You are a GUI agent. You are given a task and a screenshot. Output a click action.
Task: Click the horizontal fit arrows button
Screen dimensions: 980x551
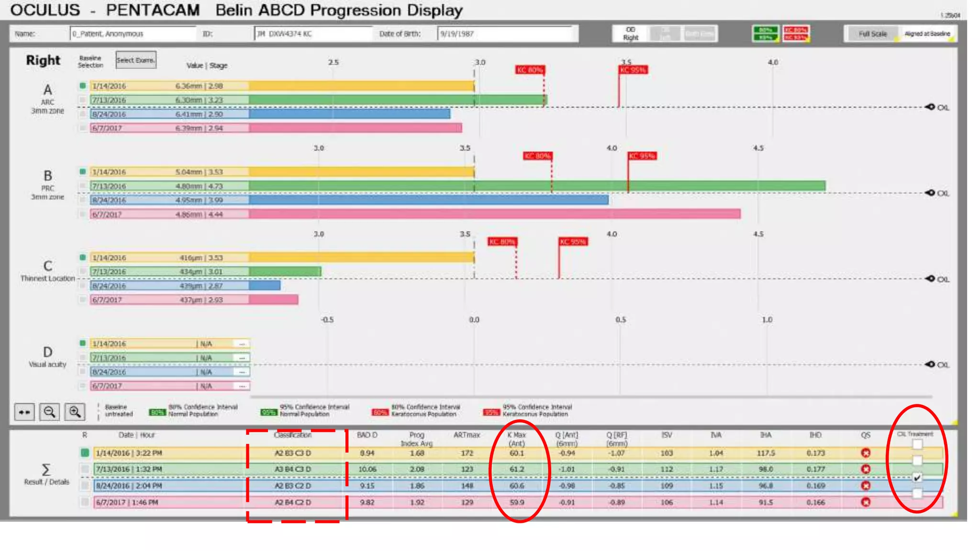(24, 412)
